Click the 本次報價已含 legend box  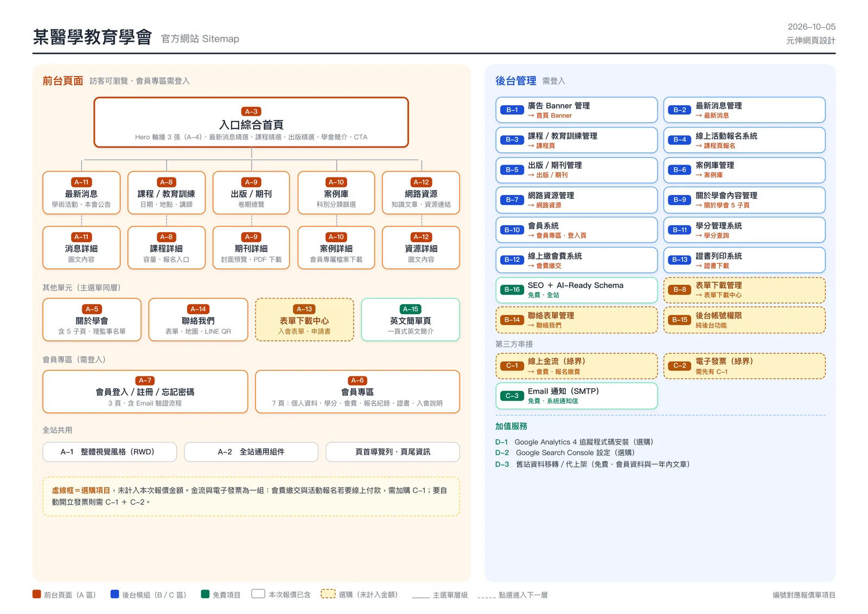tap(258, 594)
